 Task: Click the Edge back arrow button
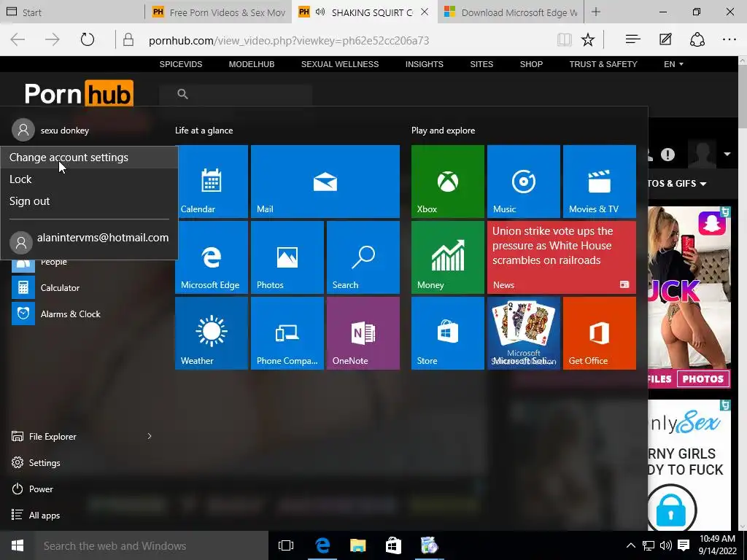(18, 39)
